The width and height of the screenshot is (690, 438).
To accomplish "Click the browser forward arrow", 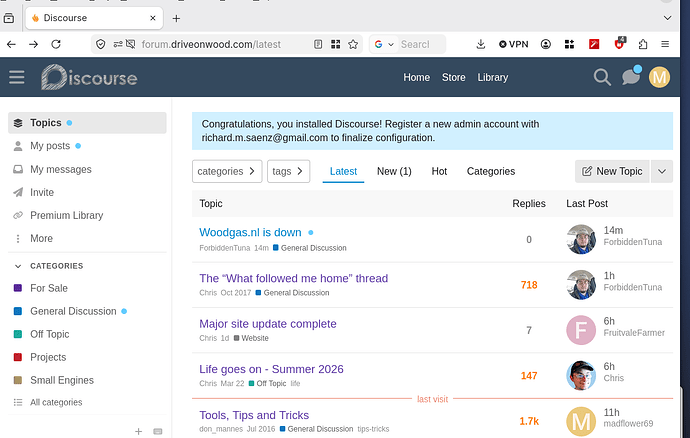I will pos(33,44).
